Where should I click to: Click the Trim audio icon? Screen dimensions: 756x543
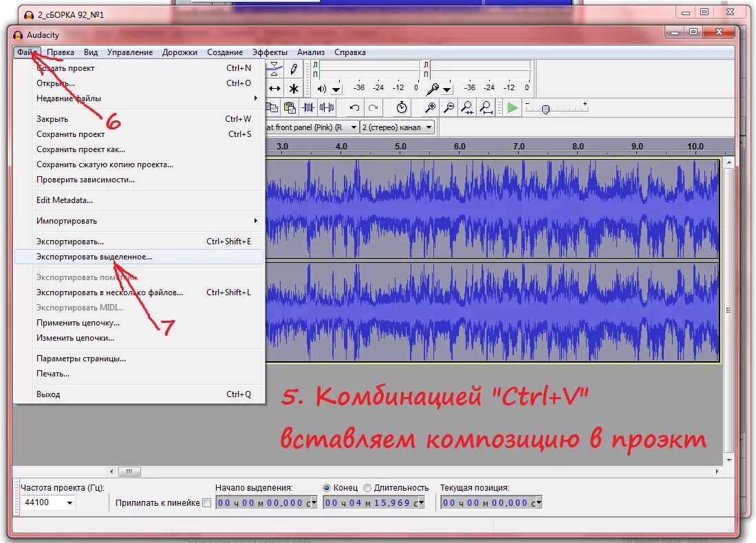click(x=308, y=107)
